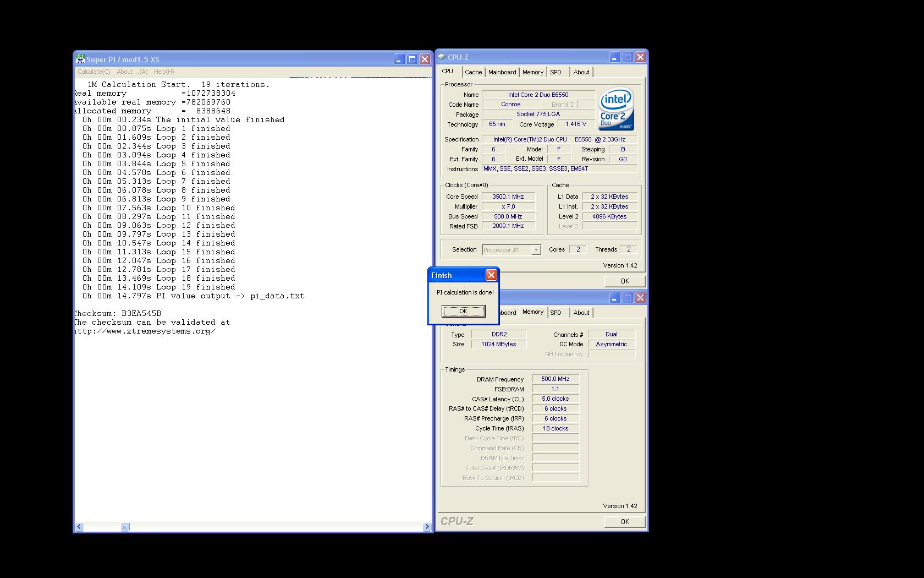The height and width of the screenshot is (578, 924).
Task: Click the Loop 19 finished line
Action: pos(159,287)
